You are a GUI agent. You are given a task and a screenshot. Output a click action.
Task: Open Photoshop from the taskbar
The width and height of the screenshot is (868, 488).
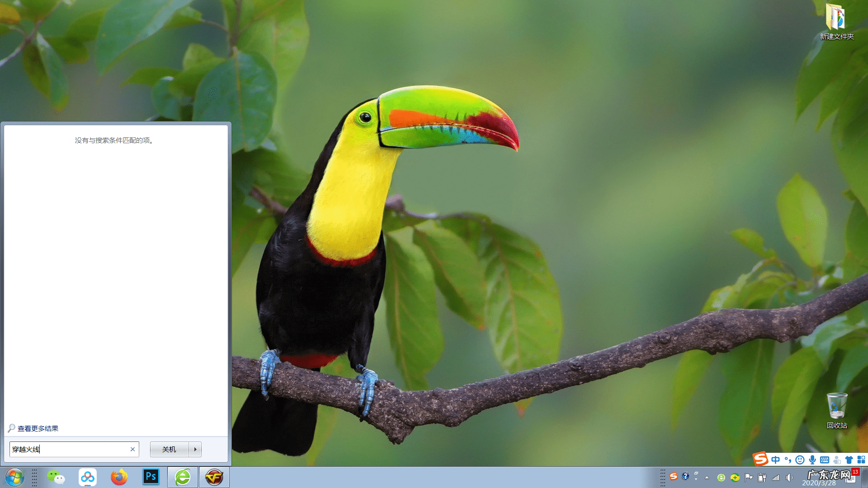151,477
